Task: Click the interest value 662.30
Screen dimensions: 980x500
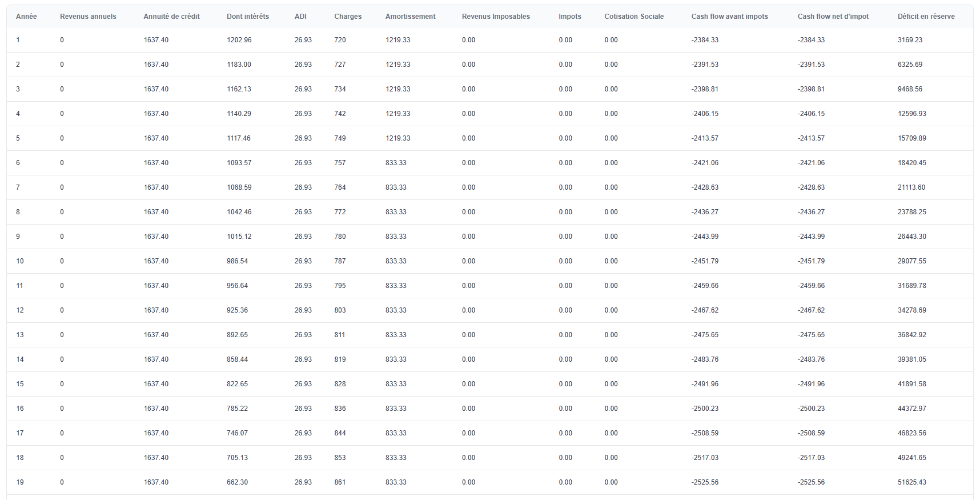Action: pyautogui.click(x=237, y=482)
